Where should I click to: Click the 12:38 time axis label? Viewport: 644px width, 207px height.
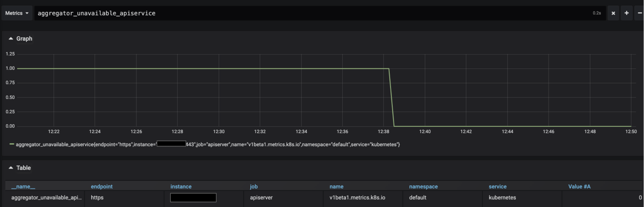point(383,131)
